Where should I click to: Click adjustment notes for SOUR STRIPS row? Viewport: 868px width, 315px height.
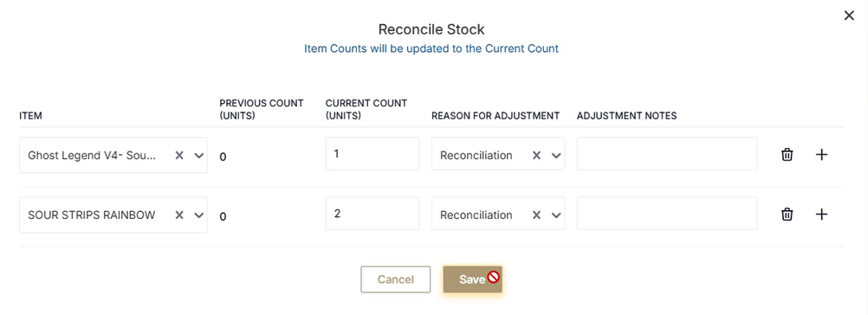[x=667, y=213]
